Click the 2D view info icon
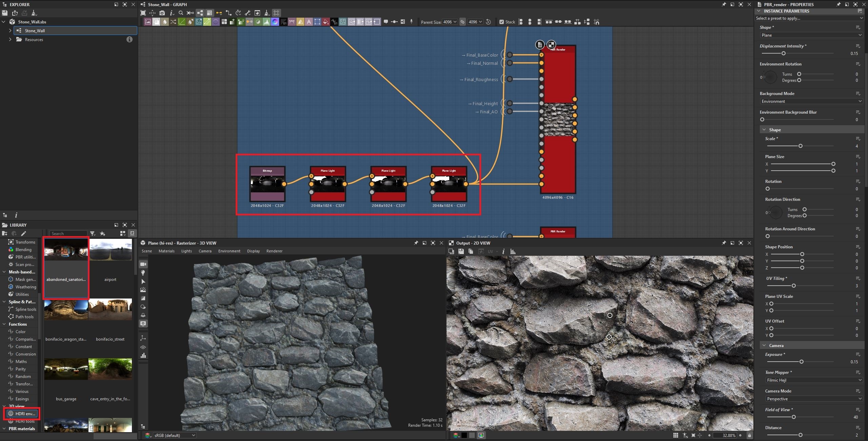 pos(503,251)
